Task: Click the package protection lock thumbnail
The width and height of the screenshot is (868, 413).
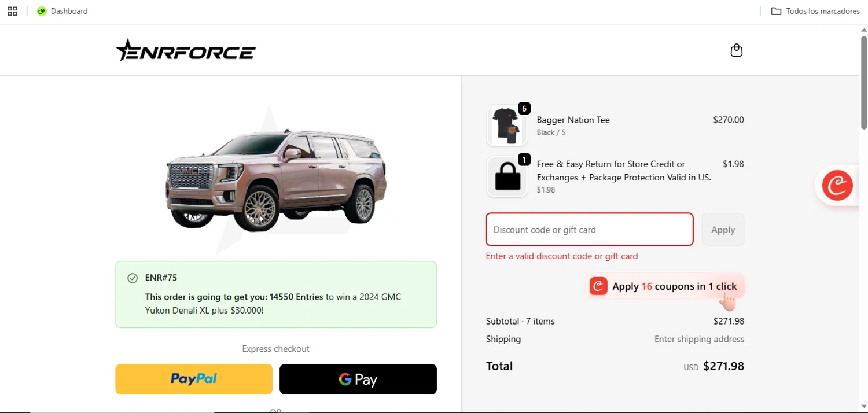Action: point(507,176)
